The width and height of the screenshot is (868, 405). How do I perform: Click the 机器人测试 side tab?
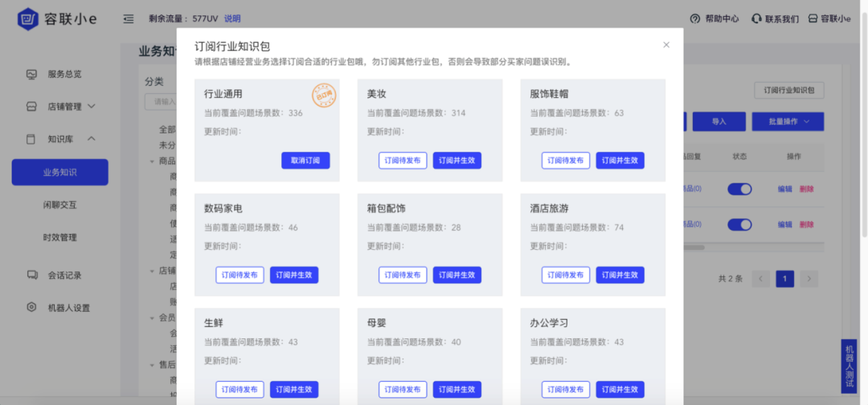click(x=850, y=366)
